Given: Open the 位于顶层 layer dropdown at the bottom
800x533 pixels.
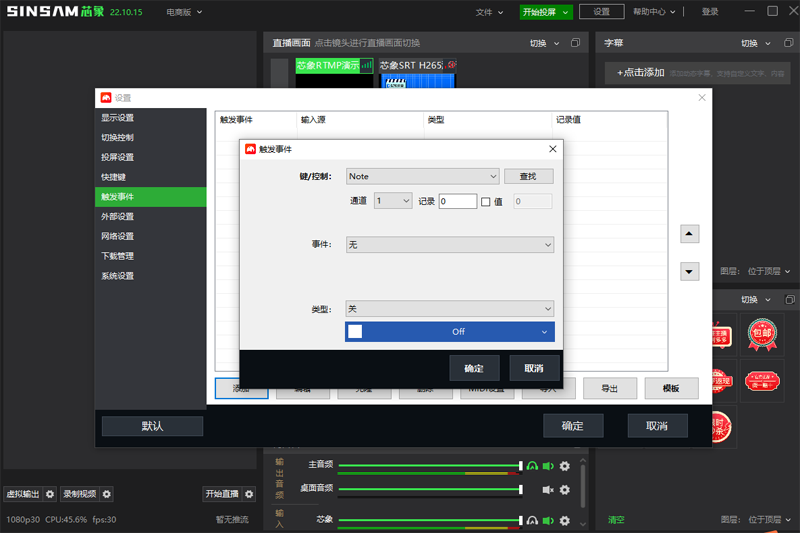Looking at the screenshot, I should 769,519.
